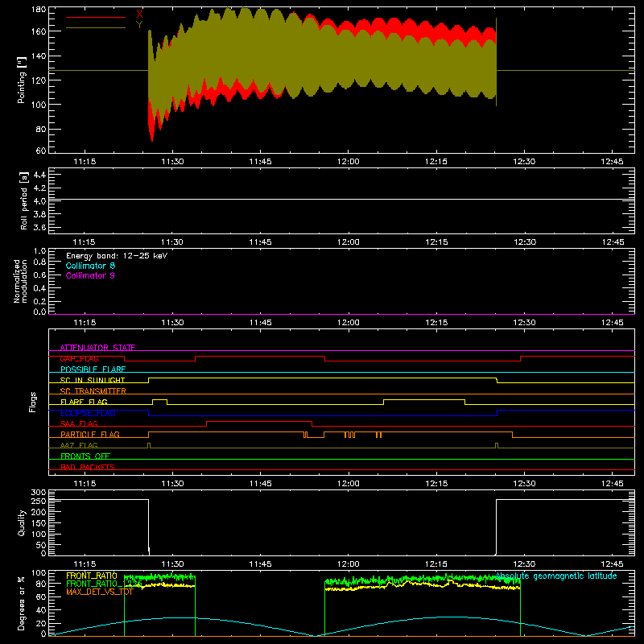Viewport: 644px width, 644px height.
Task: Click the FRONTS_OFF flag label
Action: [x=85, y=456]
